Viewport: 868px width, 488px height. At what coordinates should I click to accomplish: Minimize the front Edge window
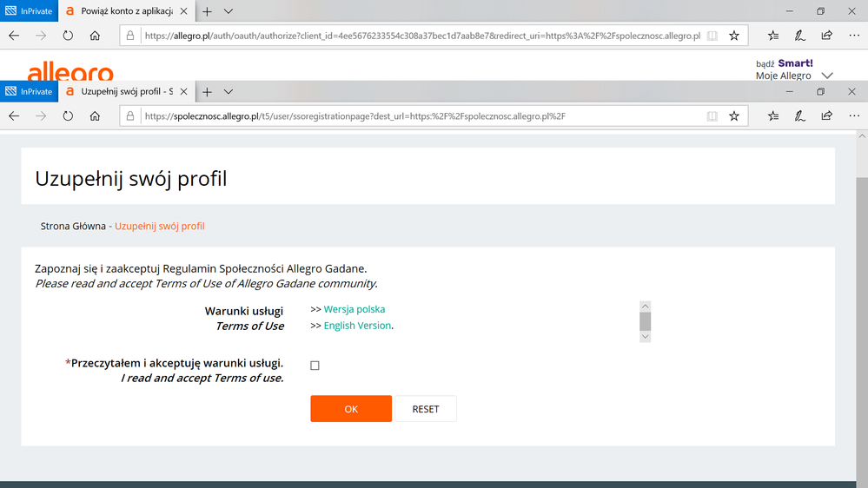click(x=790, y=91)
